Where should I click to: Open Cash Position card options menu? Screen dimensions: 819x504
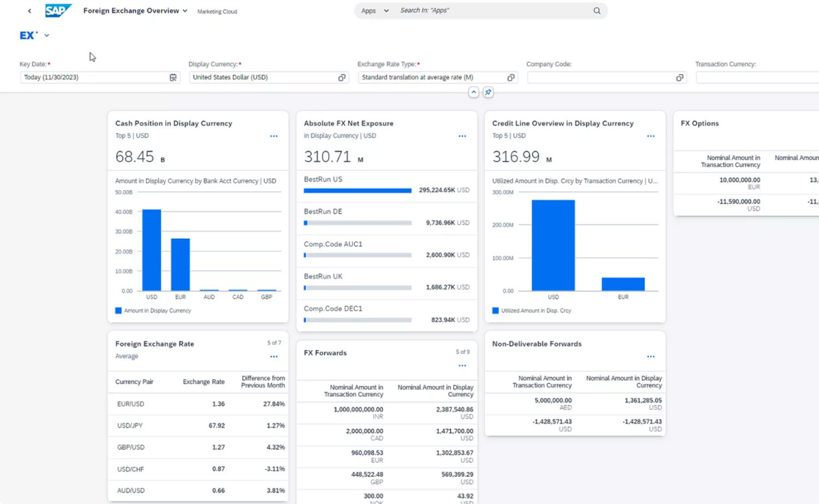274,136
